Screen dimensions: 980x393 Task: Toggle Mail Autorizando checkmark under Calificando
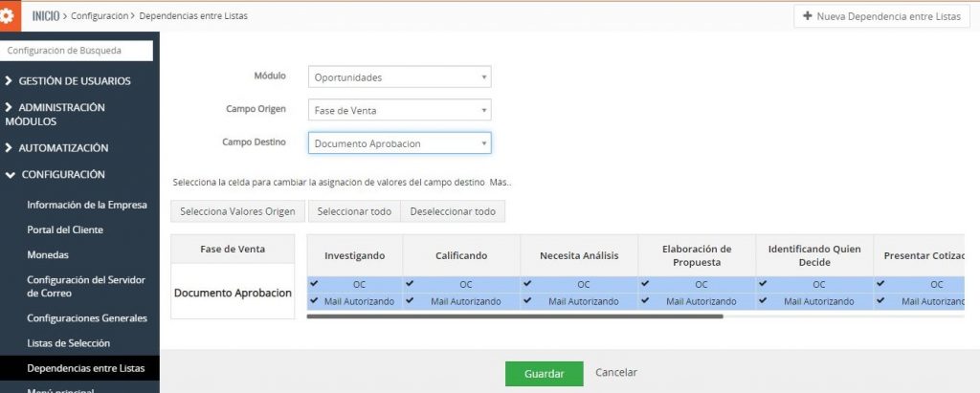[x=411, y=300]
